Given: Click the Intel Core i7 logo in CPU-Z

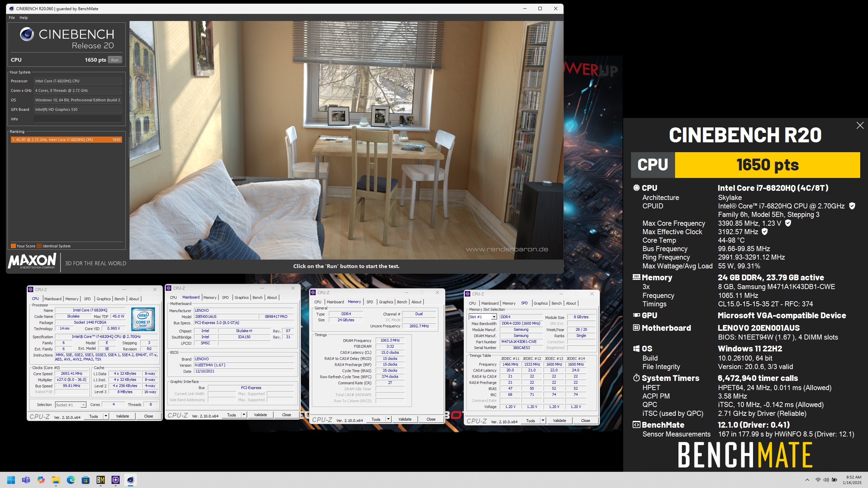Looking at the screenshot, I should coord(143,319).
